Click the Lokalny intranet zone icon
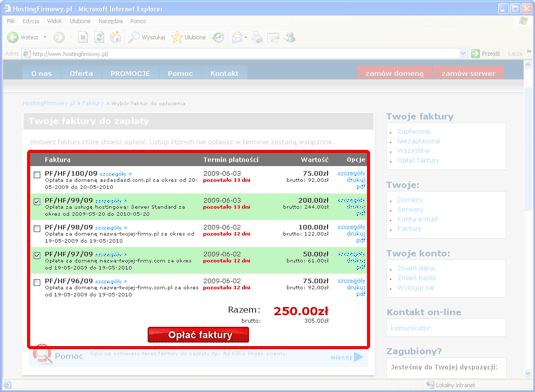Image resolution: width=535 pixels, height=392 pixels. (x=430, y=385)
